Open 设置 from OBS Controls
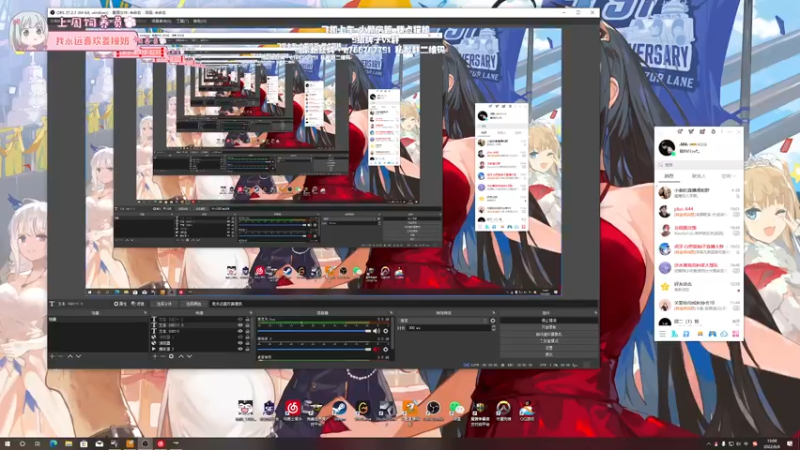The width and height of the screenshot is (800, 450). pyautogui.click(x=549, y=348)
